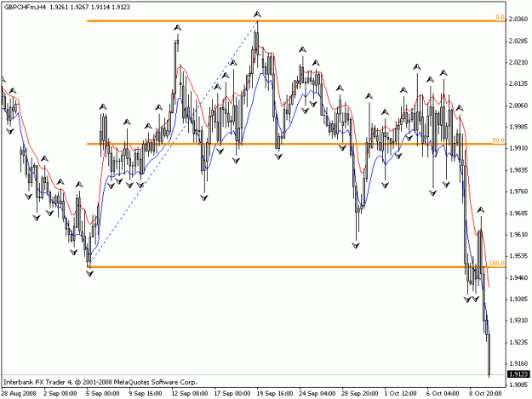Click the 2.0135 price axis value
The height and width of the screenshot is (399, 532).
pyautogui.click(x=518, y=83)
